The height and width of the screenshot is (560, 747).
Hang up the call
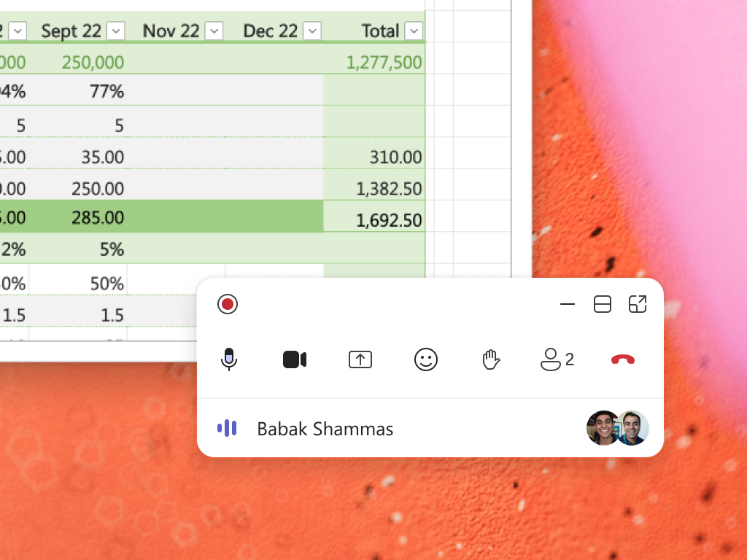coord(623,359)
